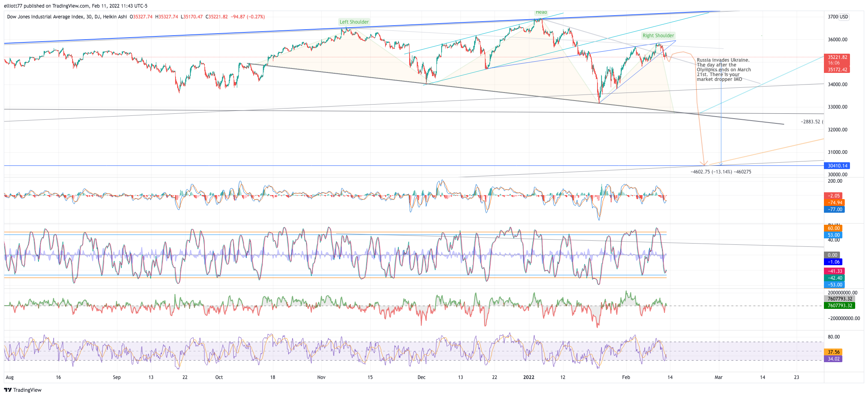This screenshot has width=868, height=397.
Task: Click the Dec date on time axis
Action: click(x=421, y=377)
